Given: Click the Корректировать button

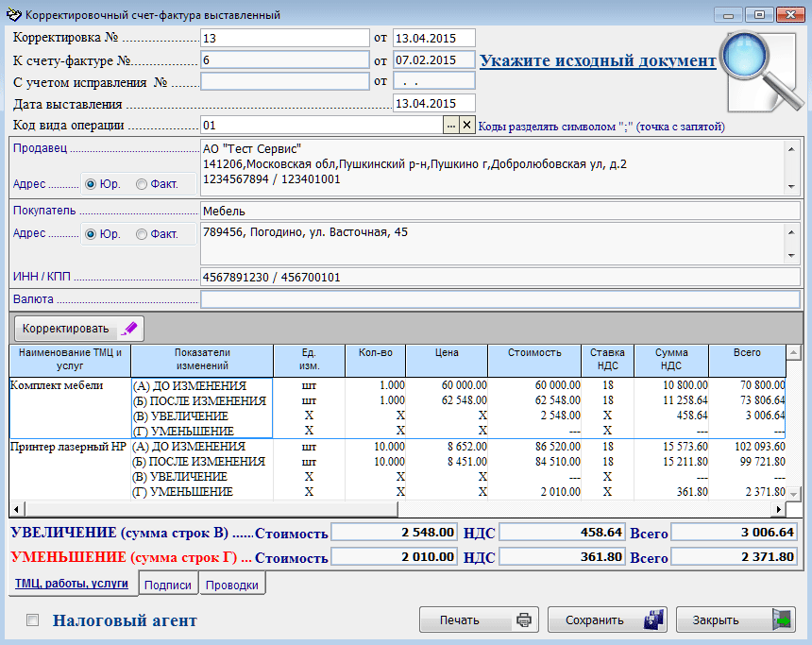Looking at the screenshot, I should click(78, 329).
